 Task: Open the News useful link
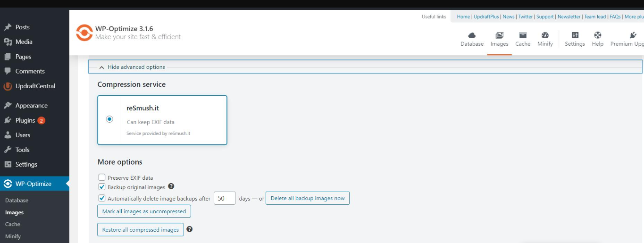tap(509, 17)
